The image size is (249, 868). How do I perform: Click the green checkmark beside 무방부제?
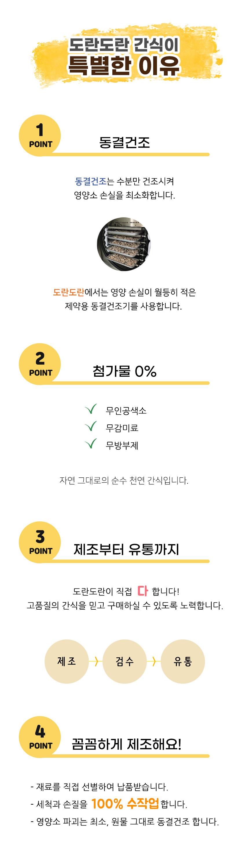click(91, 444)
